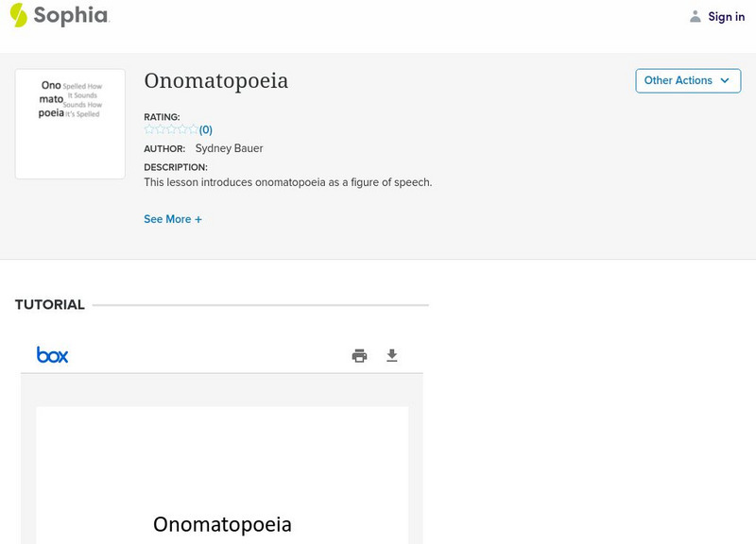
Task: Click the Onomatopoeia lesson title heading
Action: (216, 81)
